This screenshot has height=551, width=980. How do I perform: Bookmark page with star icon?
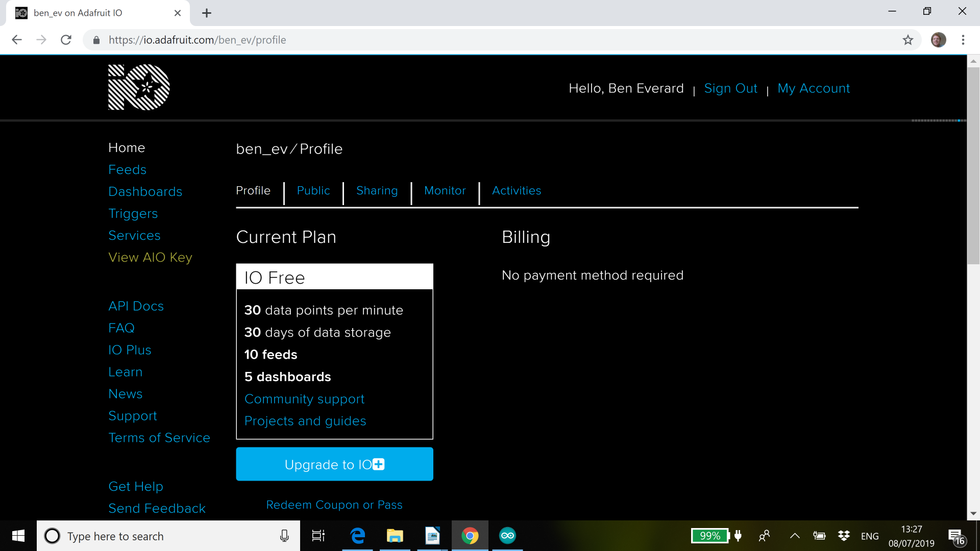[908, 40]
